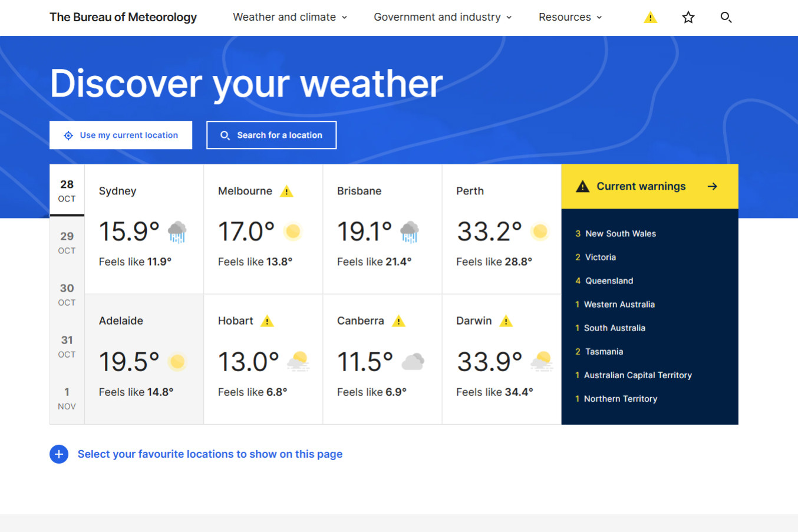The image size is (798, 532).
Task: Click the arrow icon on Current warnings banner
Action: (713, 186)
